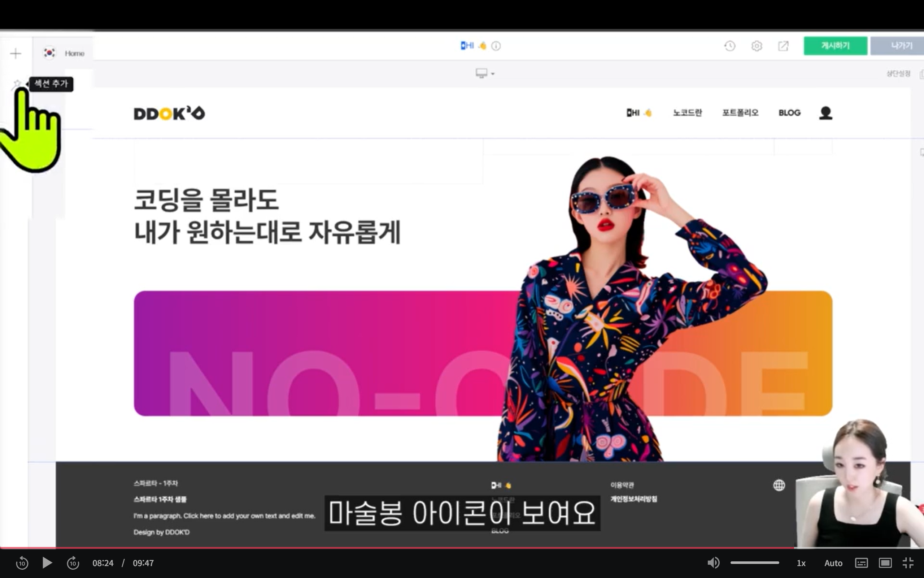Open the Home page label
Viewport: 924px width, 578px height.
pos(74,53)
